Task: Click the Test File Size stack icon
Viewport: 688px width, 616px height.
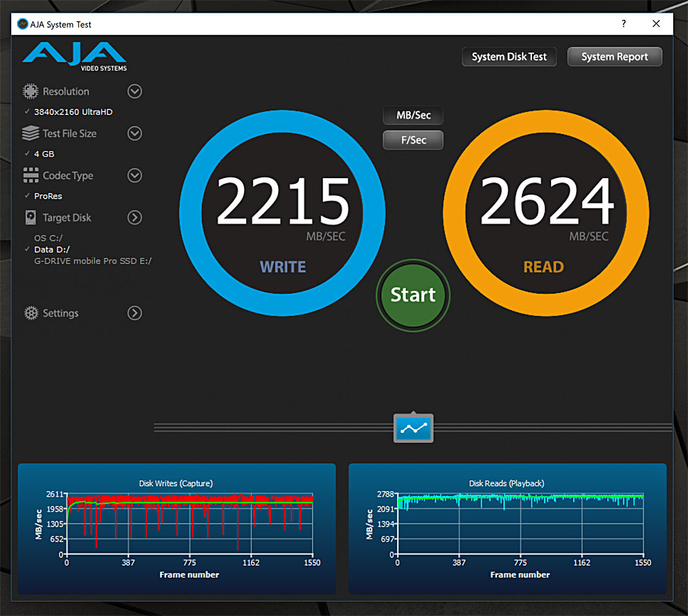Action: coord(30,133)
